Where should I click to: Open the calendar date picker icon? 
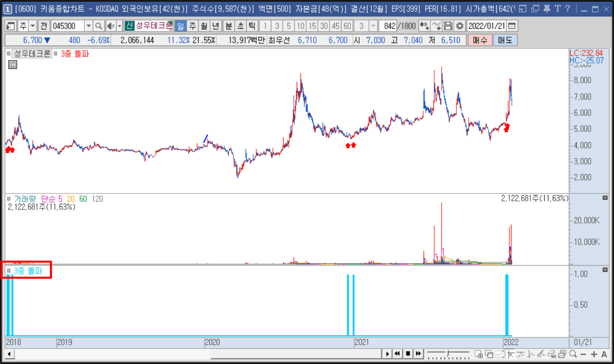[x=512, y=26]
